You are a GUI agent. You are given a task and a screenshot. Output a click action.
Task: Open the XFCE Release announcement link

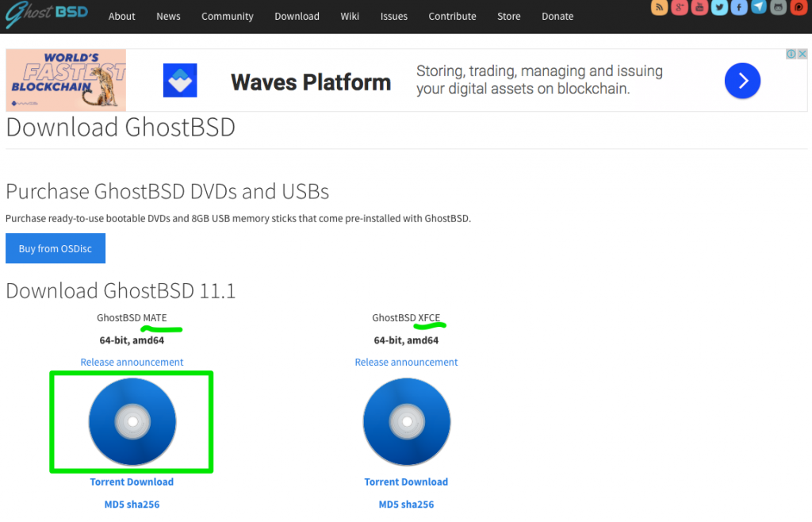click(x=407, y=362)
